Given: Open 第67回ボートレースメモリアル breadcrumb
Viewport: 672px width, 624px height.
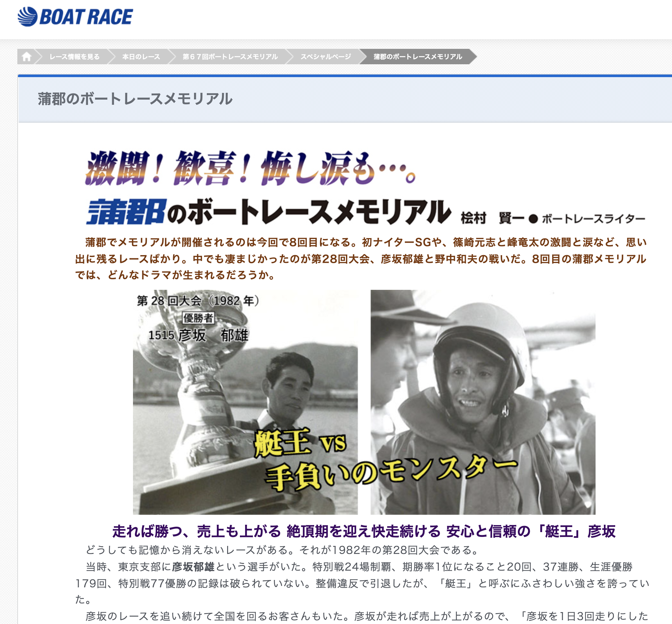Looking at the screenshot, I should [230, 57].
